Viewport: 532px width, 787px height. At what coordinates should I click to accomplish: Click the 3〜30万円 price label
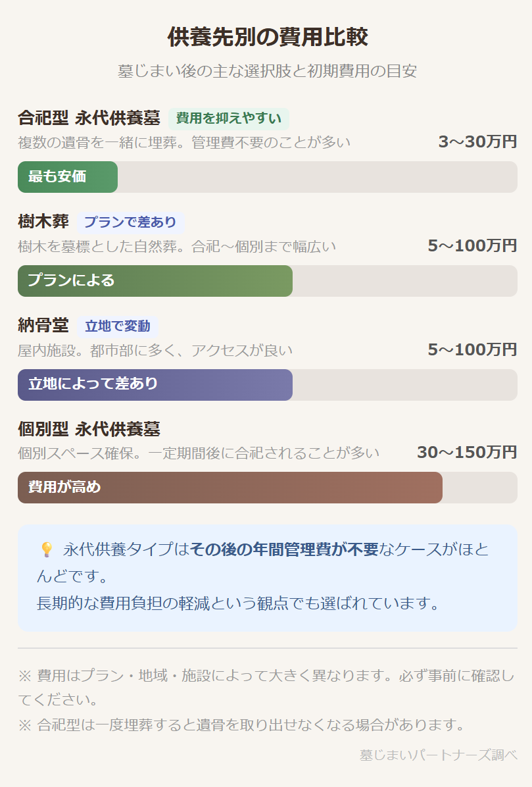click(x=477, y=142)
